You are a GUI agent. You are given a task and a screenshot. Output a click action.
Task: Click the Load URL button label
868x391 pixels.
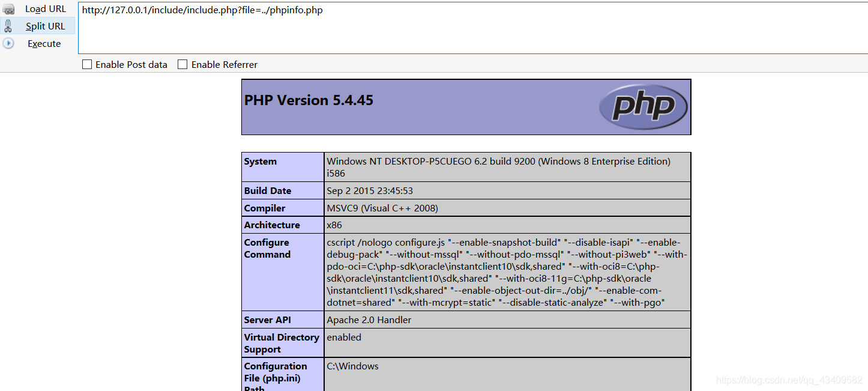[46, 9]
